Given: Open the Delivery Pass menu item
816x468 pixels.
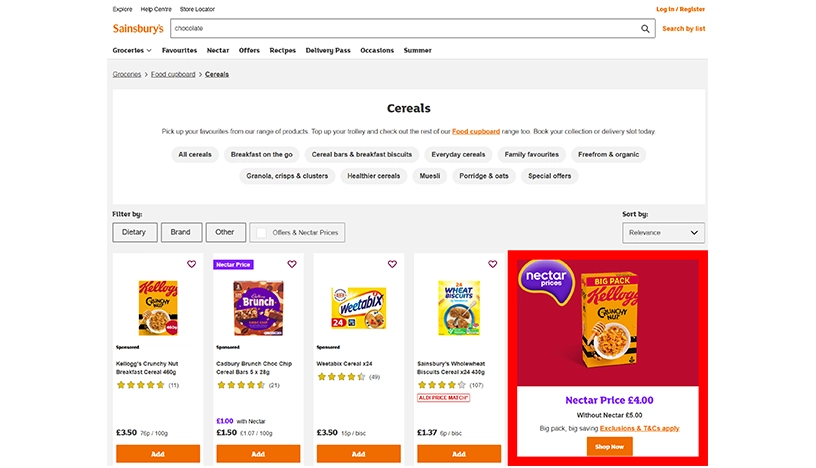Looking at the screenshot, I should (x=328, y=50).
